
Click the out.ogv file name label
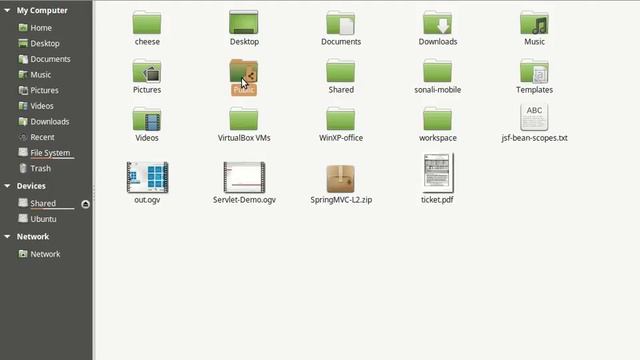147,200
